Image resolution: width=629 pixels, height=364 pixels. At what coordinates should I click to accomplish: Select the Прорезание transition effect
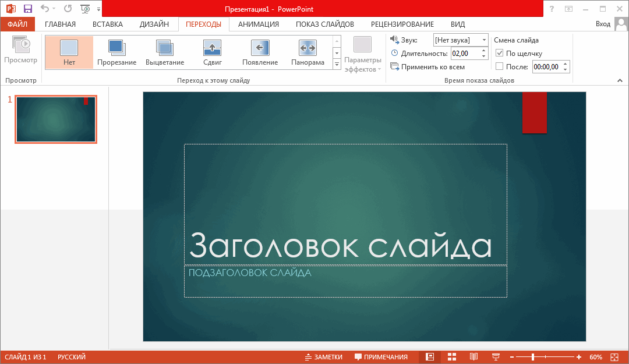[116, 52]
